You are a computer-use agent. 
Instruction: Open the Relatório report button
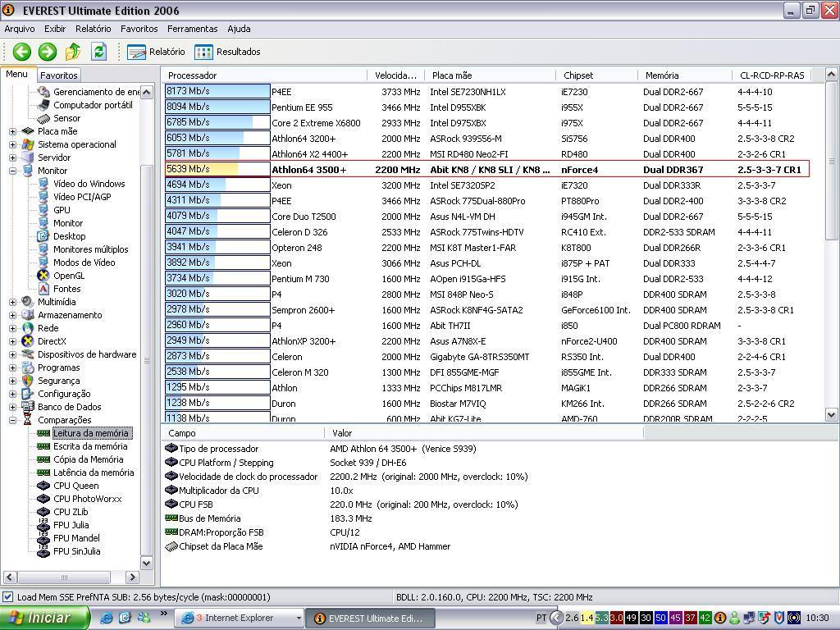point(156,52)
